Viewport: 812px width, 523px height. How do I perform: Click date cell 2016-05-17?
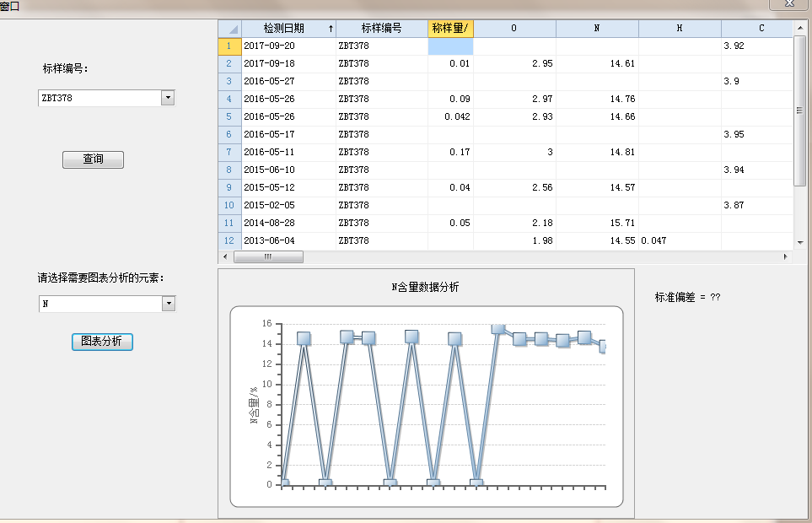tap(289, 135)
